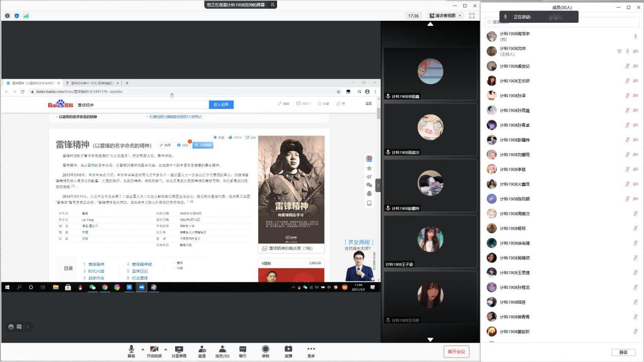Viewport: 644px width, 362px height.
Task: Click the member search input field
Action: pos(562,22)
